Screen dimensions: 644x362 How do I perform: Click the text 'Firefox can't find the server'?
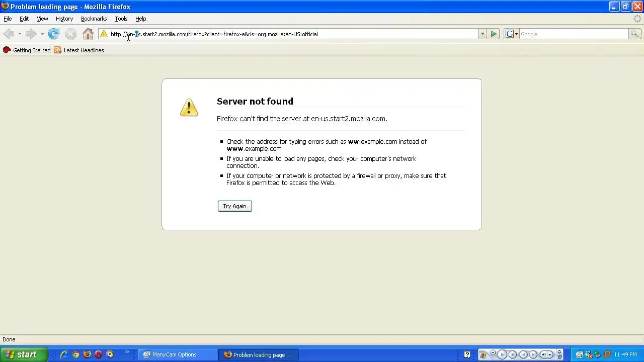click(x=259, y=119)
